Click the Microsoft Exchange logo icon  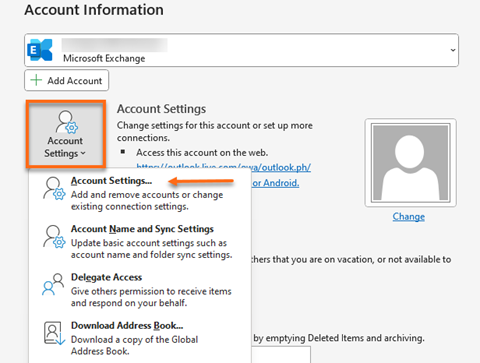pos(40,50)
